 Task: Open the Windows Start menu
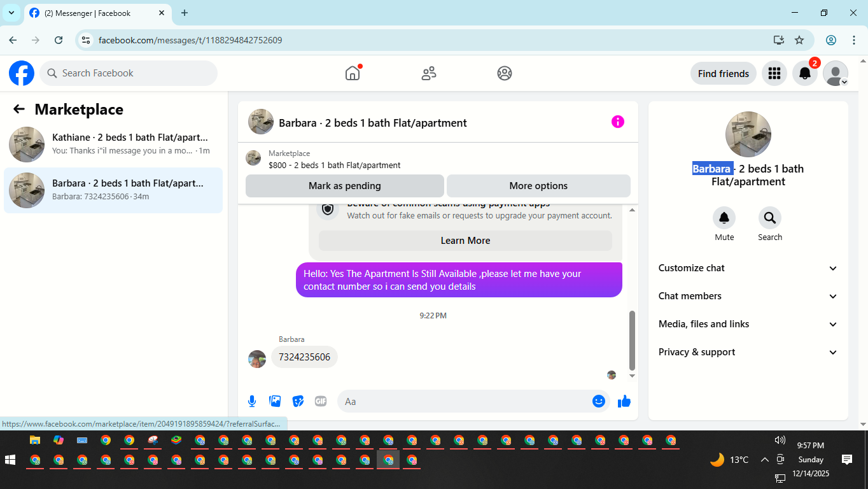tap(10, 460)
